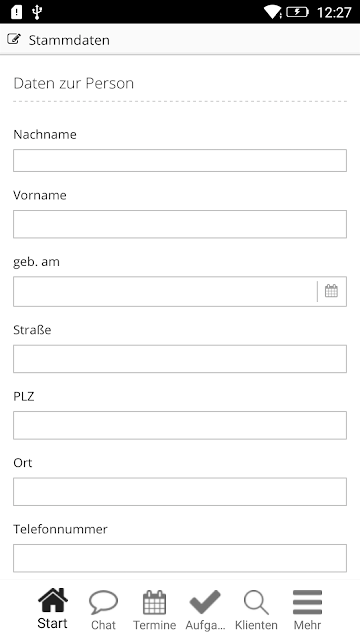Switch to the Klienten tab label

click(x=256, y=625)
